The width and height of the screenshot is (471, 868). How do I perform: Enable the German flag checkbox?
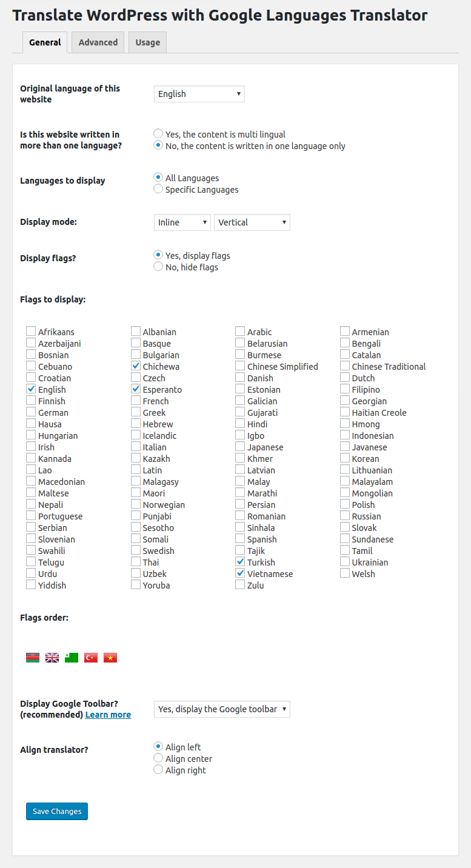(31, 412)
